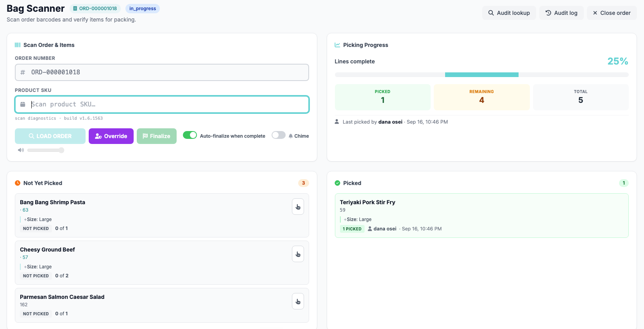Click the volume speaker icon
Screen dimensions: 644x329
coord(21,150)
